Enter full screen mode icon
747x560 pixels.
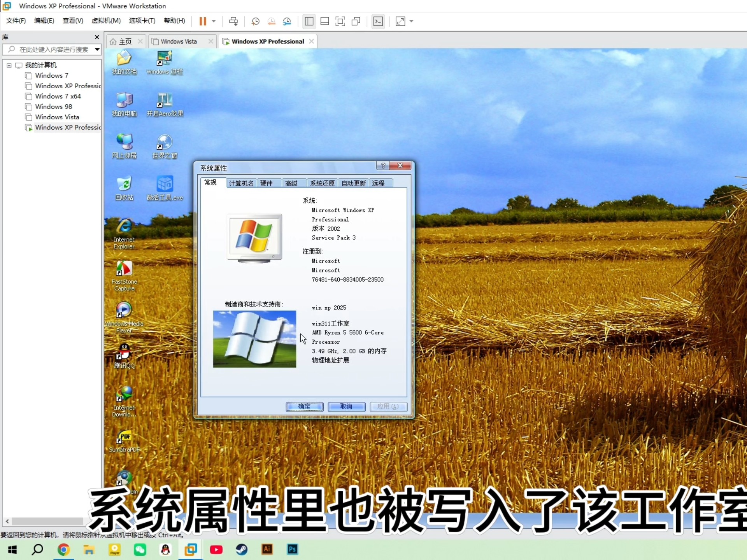point(340,21)
